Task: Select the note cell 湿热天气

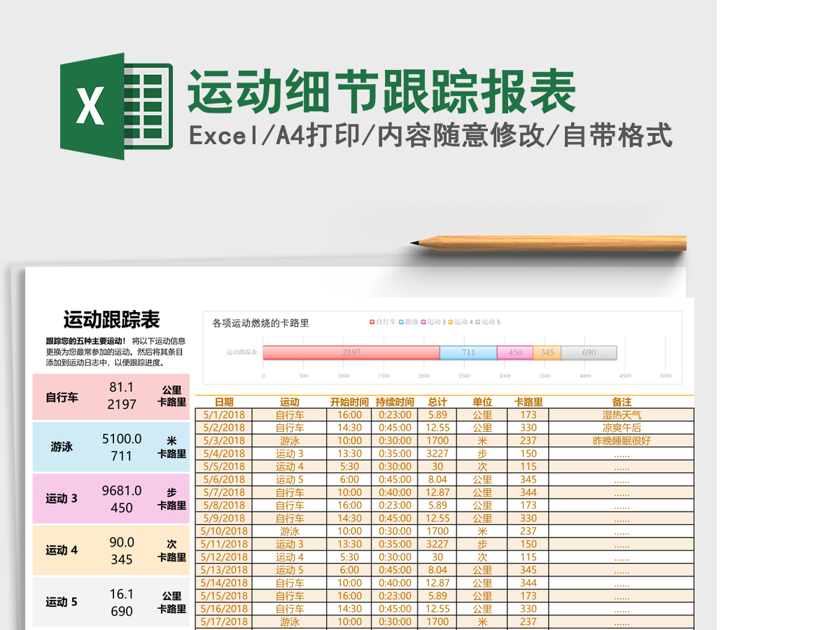Action: (x=622, y=415)
